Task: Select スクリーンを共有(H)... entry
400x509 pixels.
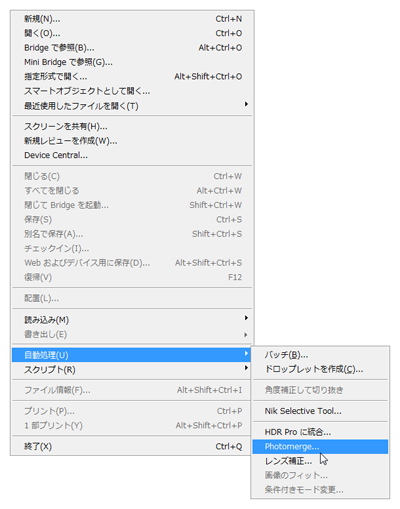Action: coord(132,126)
